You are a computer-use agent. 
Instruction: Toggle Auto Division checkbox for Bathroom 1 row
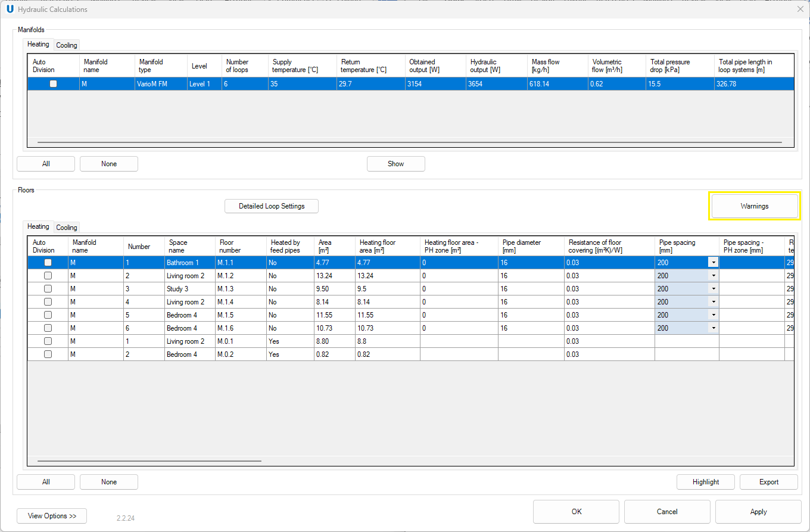(x=48, y=263)
